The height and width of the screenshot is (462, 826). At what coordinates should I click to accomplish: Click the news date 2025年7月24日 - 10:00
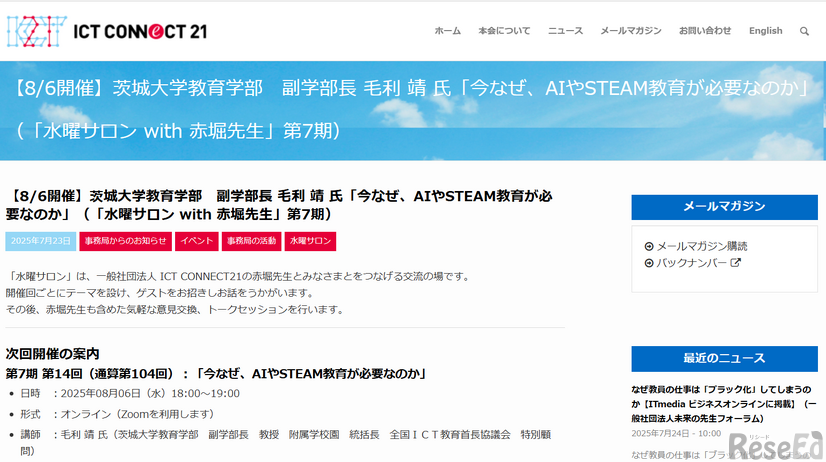676,434
